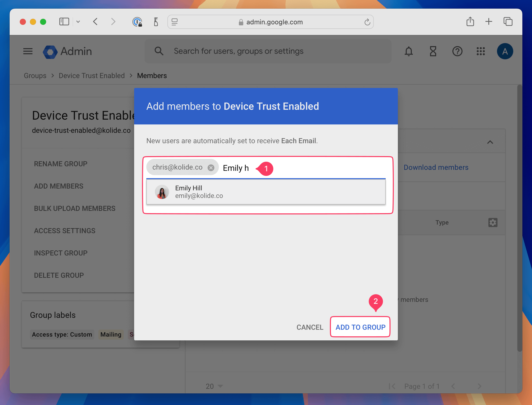
Task: Open table column settings gear
Action: coord(492,223)
